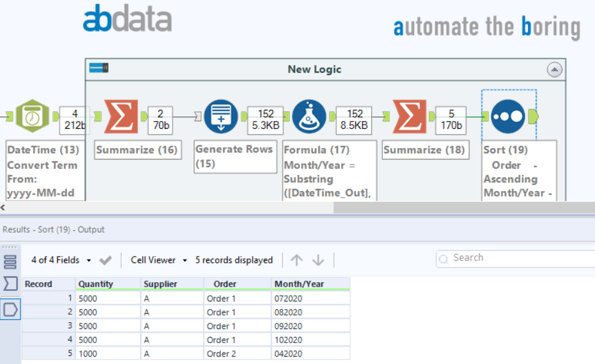The image size is (595, 364).
Task: Go to previous record with up arrow
Action: (x=296, y=260)
